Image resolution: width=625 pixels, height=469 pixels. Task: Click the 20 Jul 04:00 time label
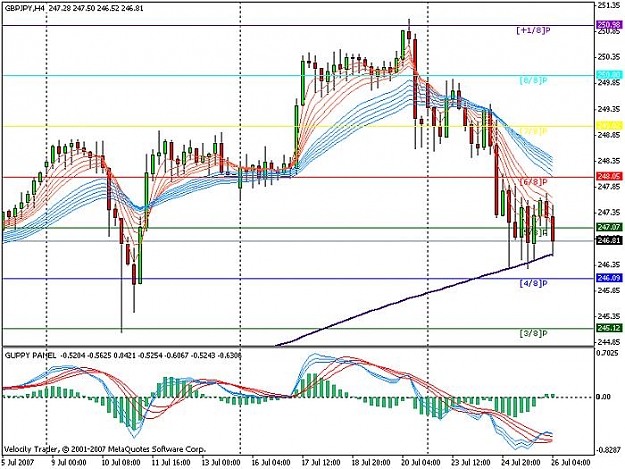click(421, 463)
